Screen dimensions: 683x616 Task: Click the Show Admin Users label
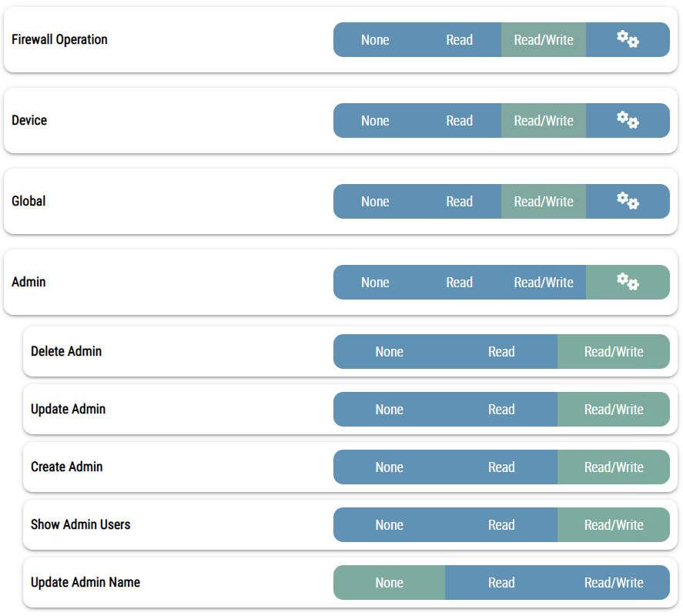(x=80, y=524)
